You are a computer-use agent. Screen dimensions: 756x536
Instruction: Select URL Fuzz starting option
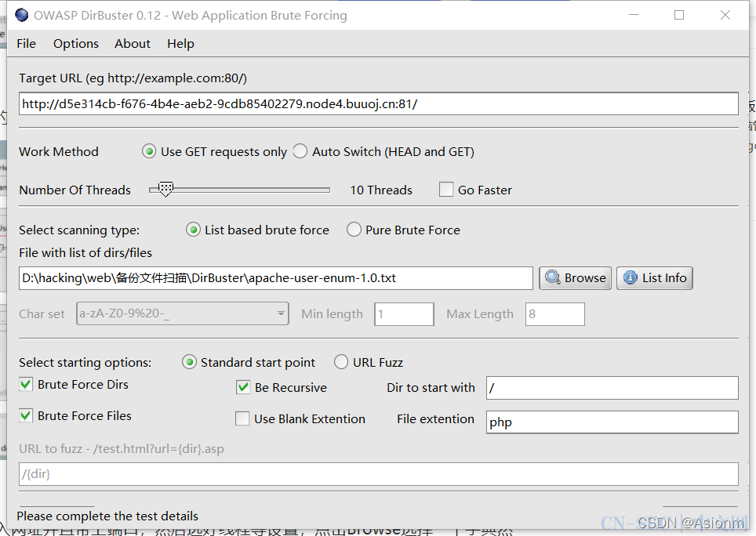[341, 362]
